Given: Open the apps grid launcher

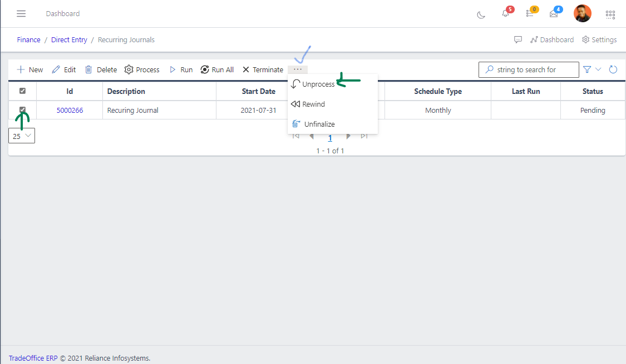Looking at the screenshot, I should coord(610,14).
